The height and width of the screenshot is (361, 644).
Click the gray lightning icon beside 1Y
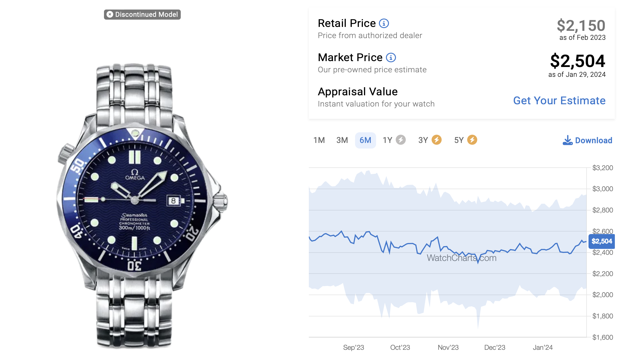400,140
